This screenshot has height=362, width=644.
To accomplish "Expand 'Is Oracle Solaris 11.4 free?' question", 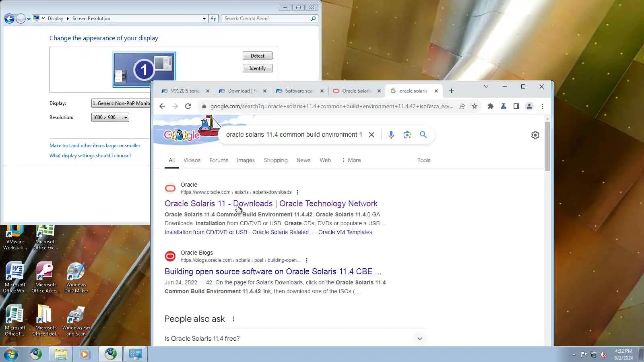I will click(x=295, y=339).
